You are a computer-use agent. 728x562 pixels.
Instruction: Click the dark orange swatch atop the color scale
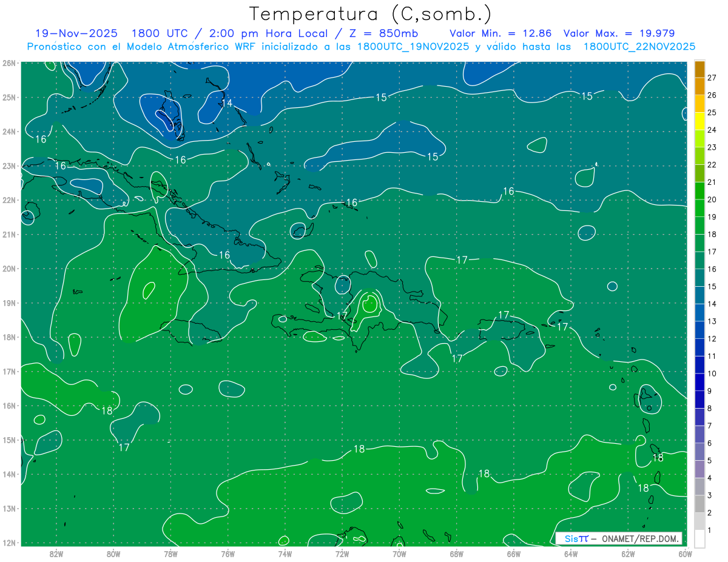point(699,69)
